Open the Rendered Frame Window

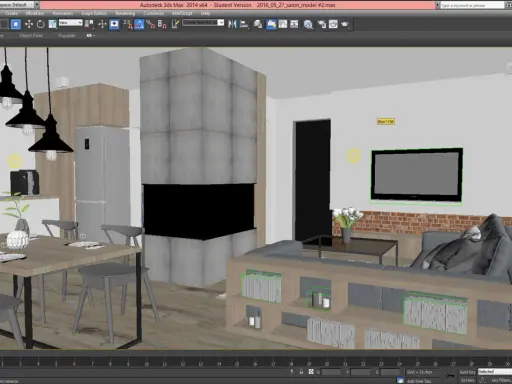(x=333, y=24)
